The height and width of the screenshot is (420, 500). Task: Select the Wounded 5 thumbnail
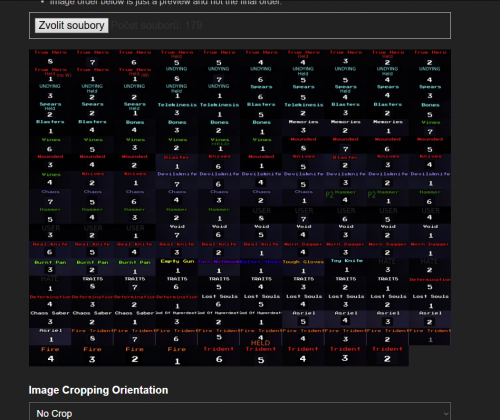click(x=430, y=145)
